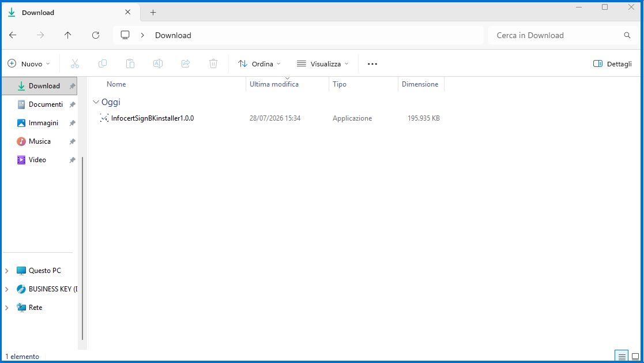Sort by the Dimensione column header

tap(420, 84)
